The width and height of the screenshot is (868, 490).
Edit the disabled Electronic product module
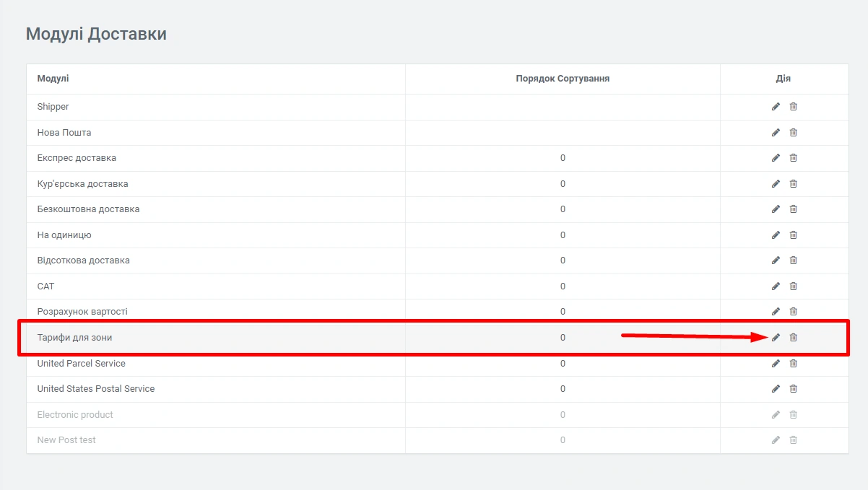tap(776, 414)
